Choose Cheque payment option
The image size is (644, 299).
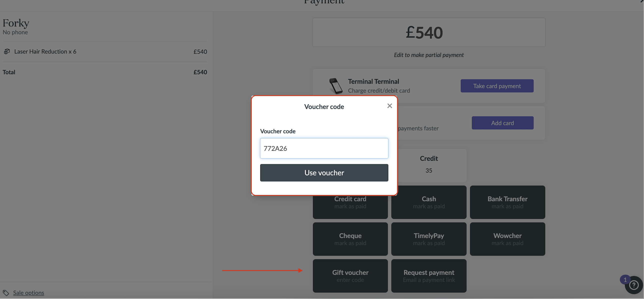click(350, 239)
